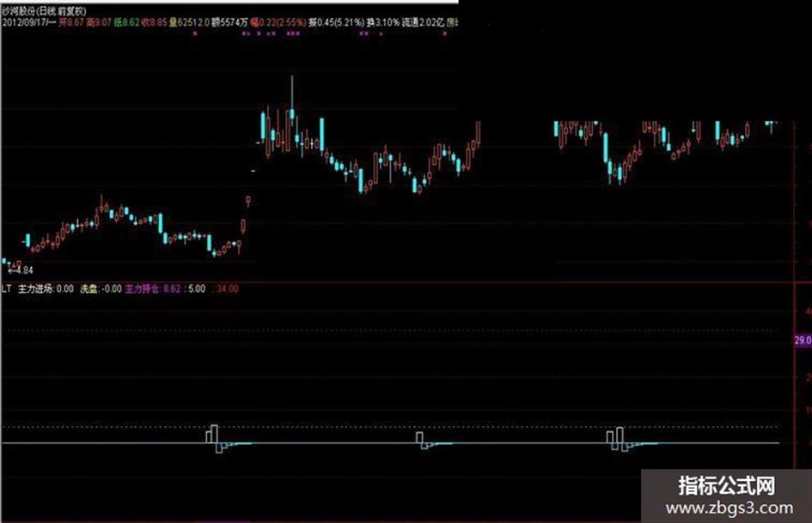Click the purple 29.0 axis label
The height and width of the screenshot is (523, 812).
pyautogui.click(x=803, y=340)
